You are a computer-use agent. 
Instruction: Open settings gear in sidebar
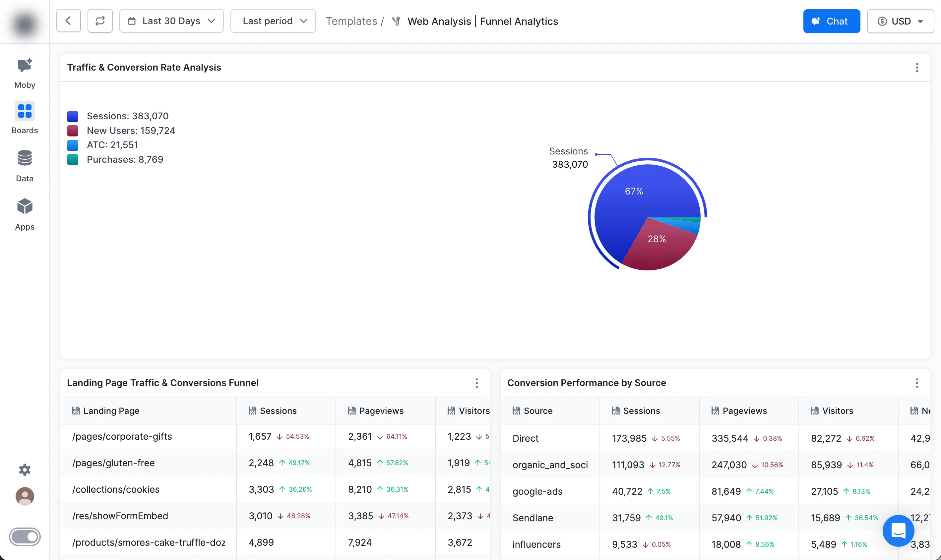[25, 470]
